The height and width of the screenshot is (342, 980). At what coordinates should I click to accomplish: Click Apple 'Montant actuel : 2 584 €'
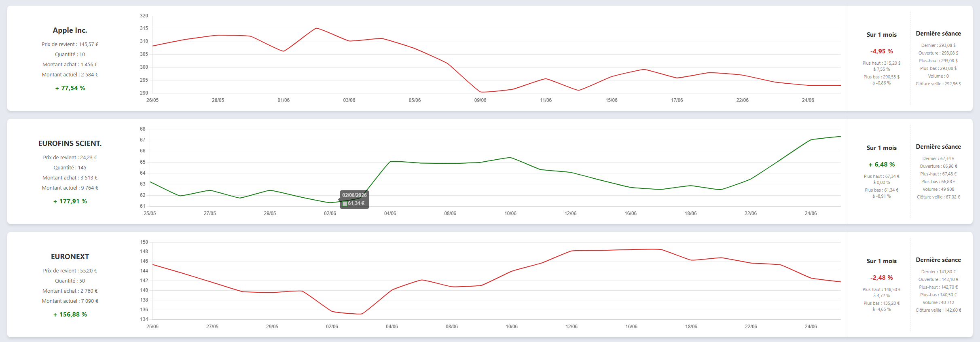70,75
